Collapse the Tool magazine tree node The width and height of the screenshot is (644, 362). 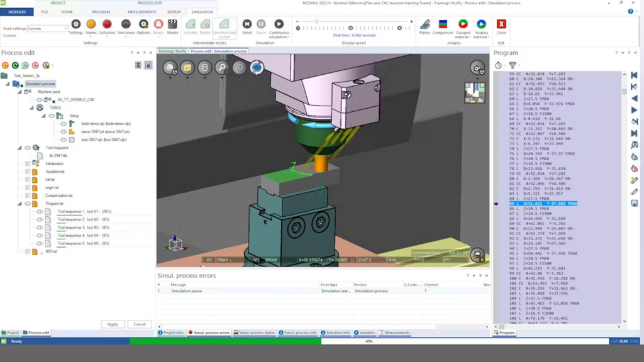20,148
